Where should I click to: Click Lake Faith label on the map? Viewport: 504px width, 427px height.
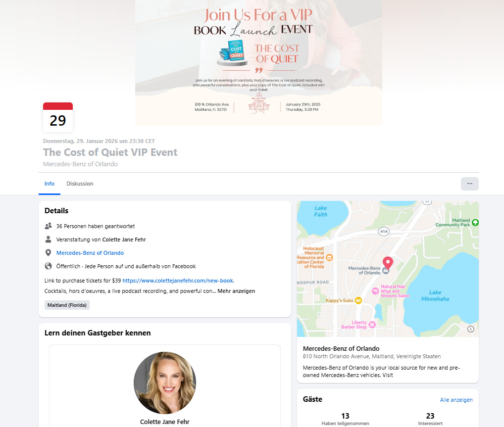[x=320, y=211]
